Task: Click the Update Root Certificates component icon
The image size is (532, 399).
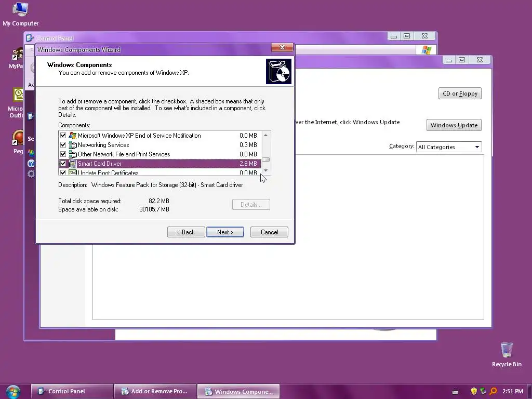Action: 73,172
